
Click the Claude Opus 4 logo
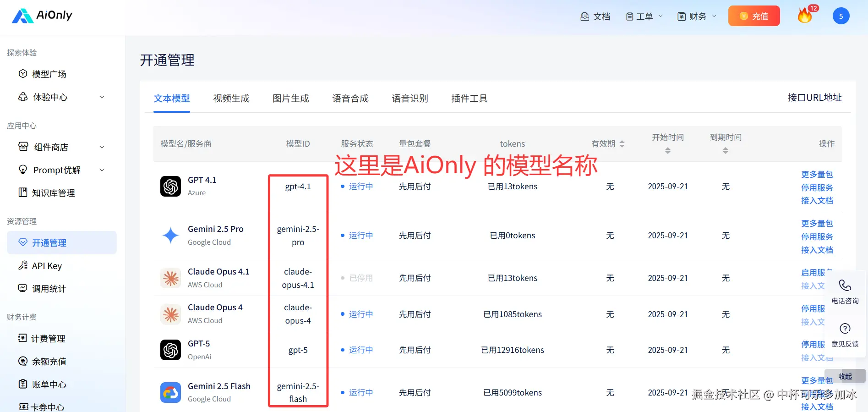click(171, 314)
